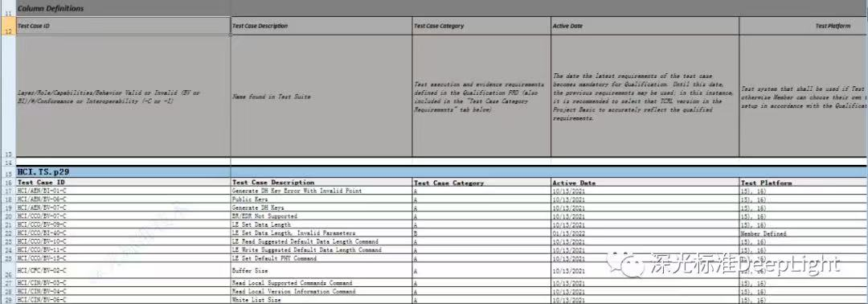Select the 01/13/2022 active date cell
Screen dimensions: 868x304
coord(645,234)
